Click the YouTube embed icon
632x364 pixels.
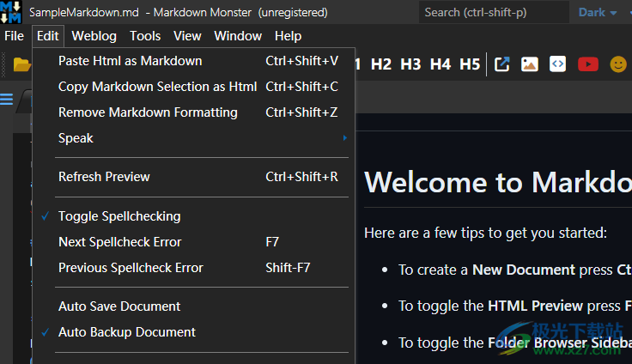(587, 64)
